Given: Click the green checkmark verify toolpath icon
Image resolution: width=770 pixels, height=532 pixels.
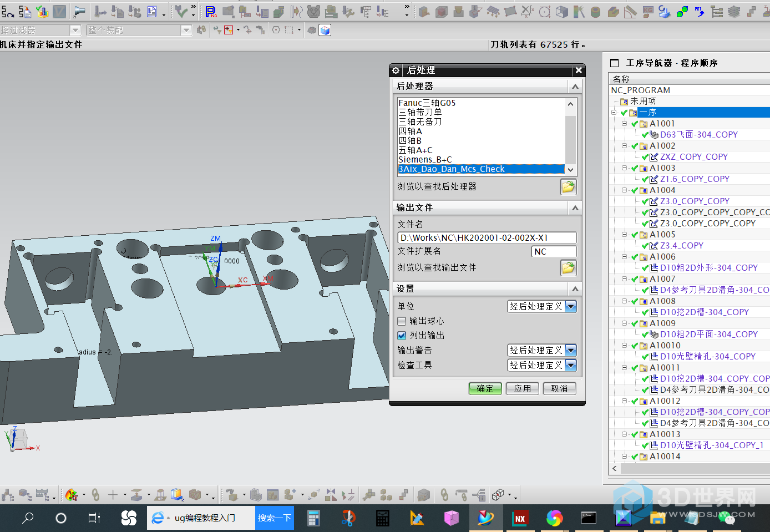Looking at the screenshot, I should point(181,11).
